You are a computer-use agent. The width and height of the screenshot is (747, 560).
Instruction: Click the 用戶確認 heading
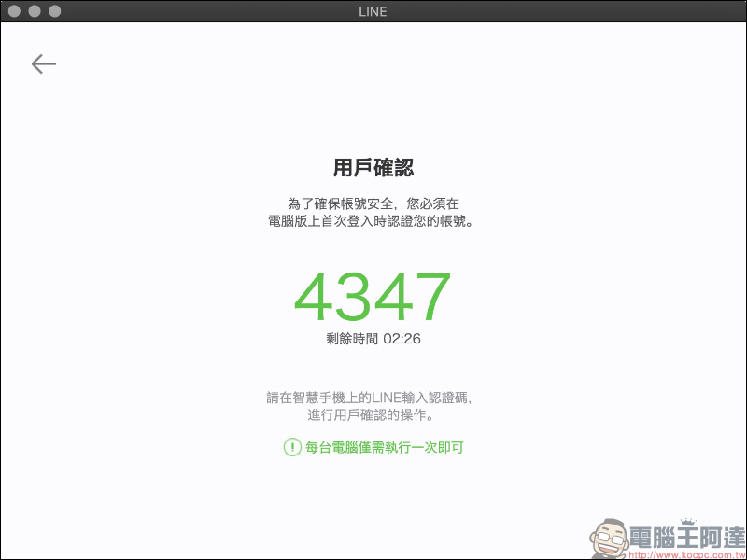tap(373, 168)
